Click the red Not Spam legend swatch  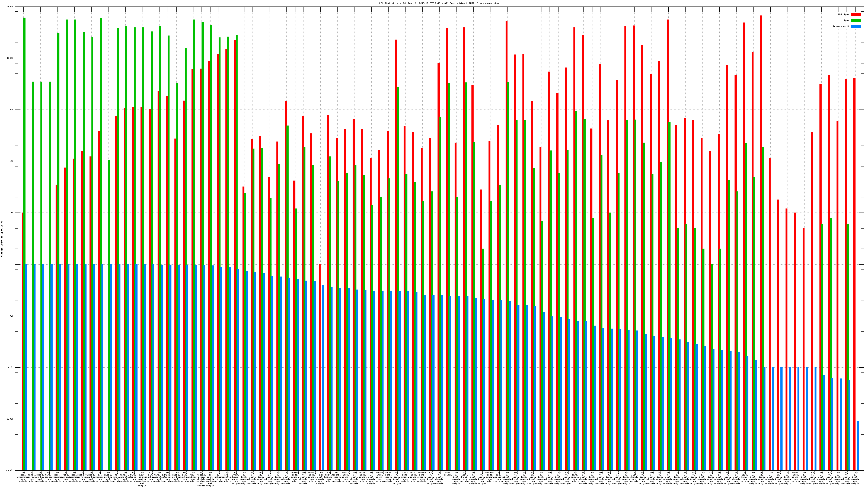point(856,14)
